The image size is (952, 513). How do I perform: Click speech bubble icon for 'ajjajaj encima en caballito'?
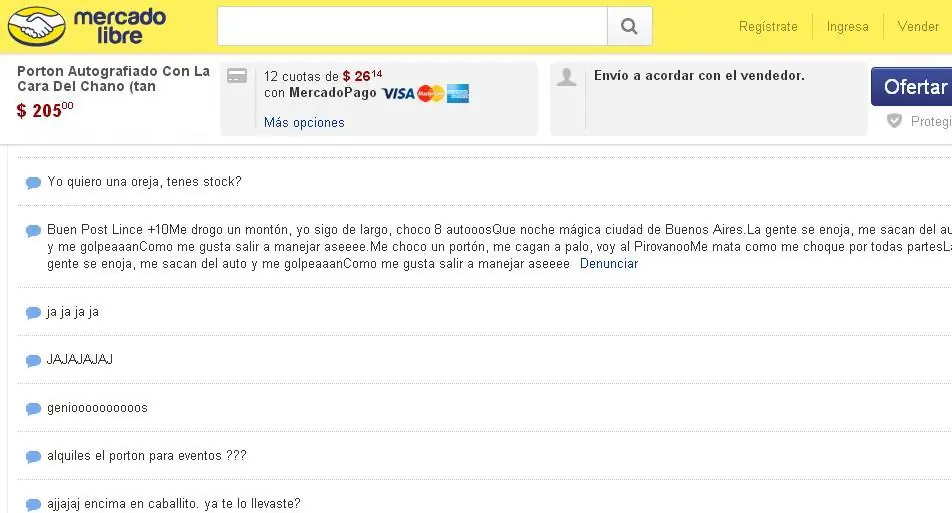[33, 505]
